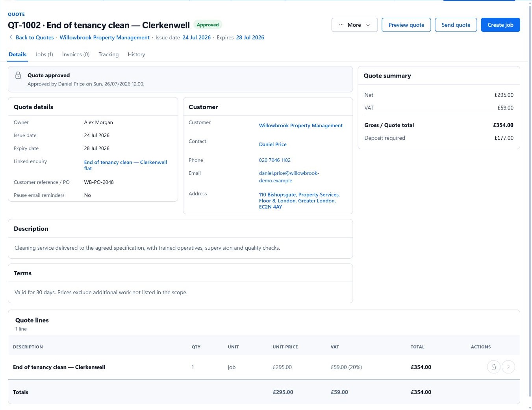Screen dimensions: 532x410
Task: Open the 110 Bishopsgate address link
Action: 299,200
